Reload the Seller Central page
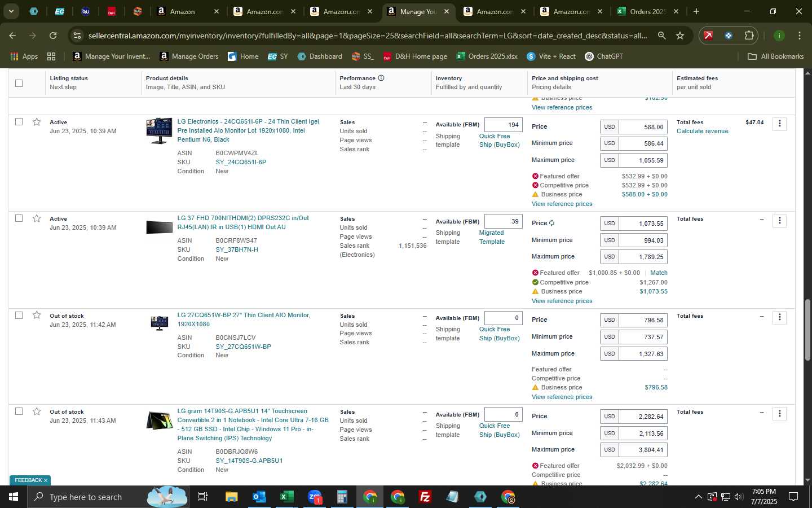The height and width of the screenshot is (508, 812). click(52, 36)
